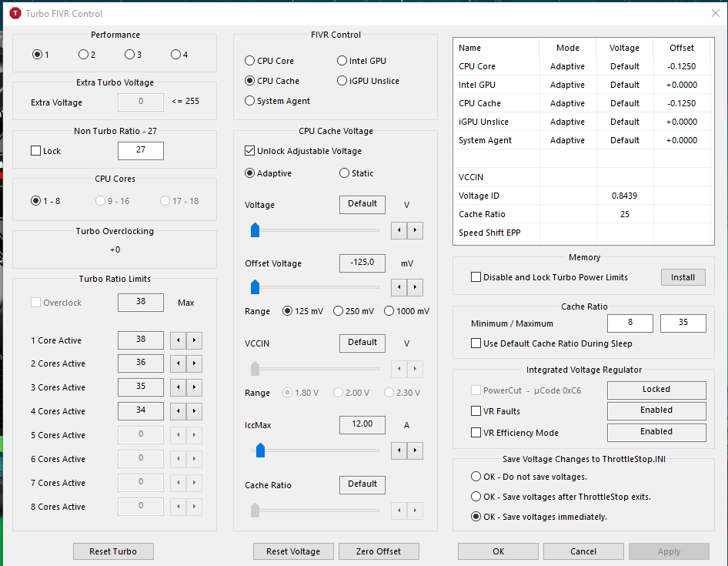Click the IccMax 12.00 field
This screenshot has height=566, width=728.
click(x=362, y=425)
